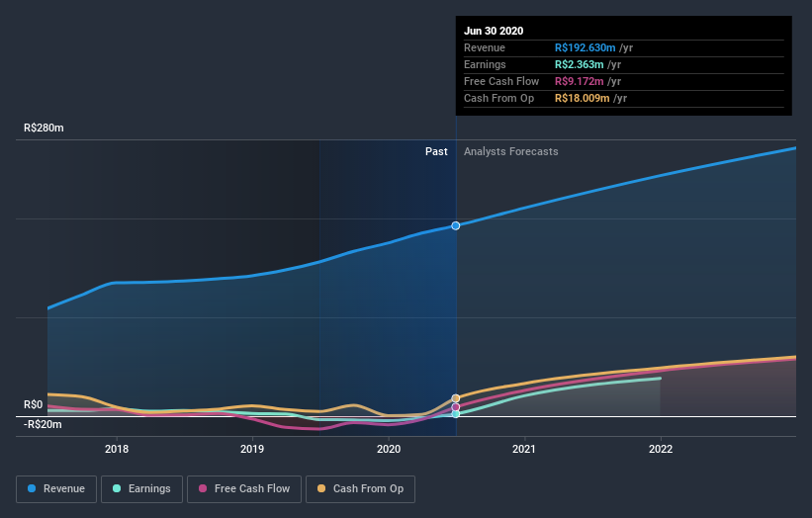Click the Jun 30 2020 tooltip date
812x518 pixels.
coord(494,31)
